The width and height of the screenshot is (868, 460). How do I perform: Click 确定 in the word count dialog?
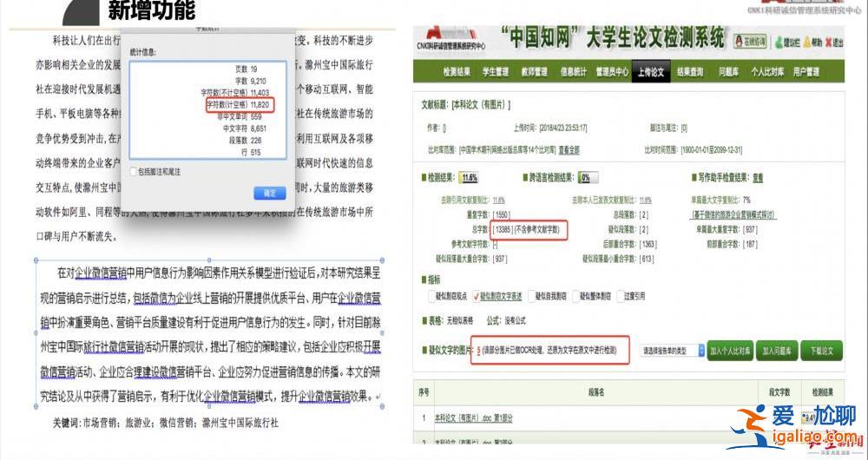coord(270,194)
